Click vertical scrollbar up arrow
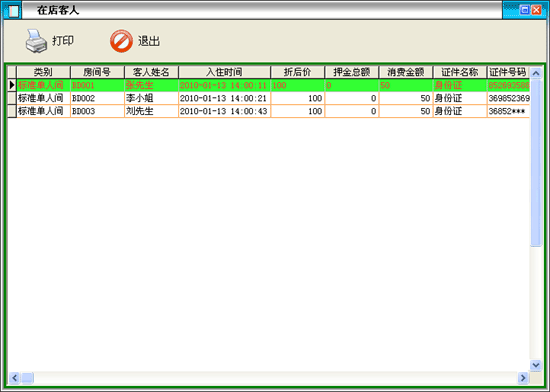Viewport: 550px width, 392px height. [x=536, y=73]
